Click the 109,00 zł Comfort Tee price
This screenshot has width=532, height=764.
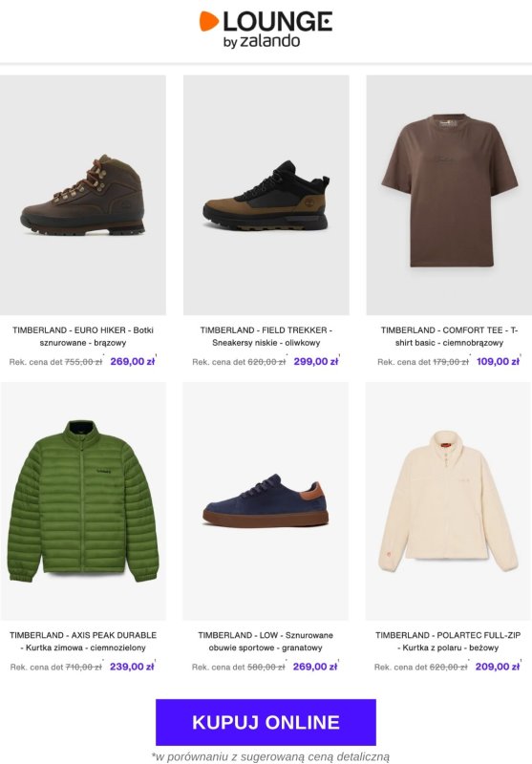tap(498, 362)
